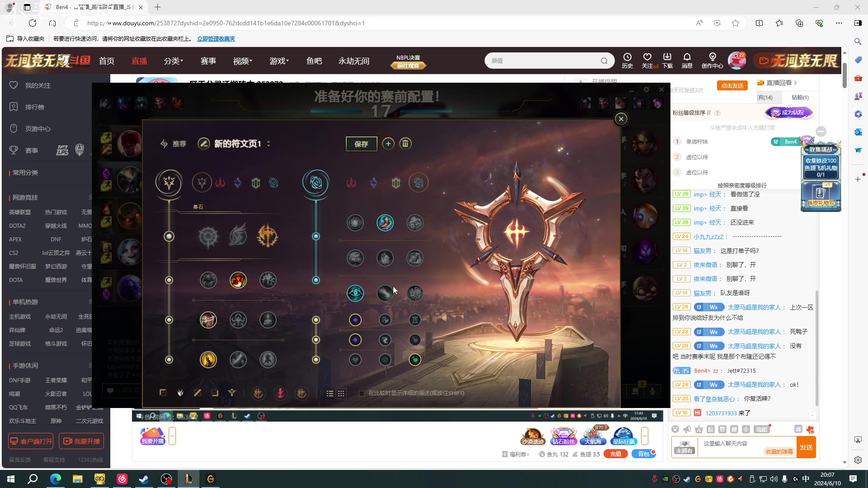
Task: Click the 客户端打开 button
Action: (31, 441)
